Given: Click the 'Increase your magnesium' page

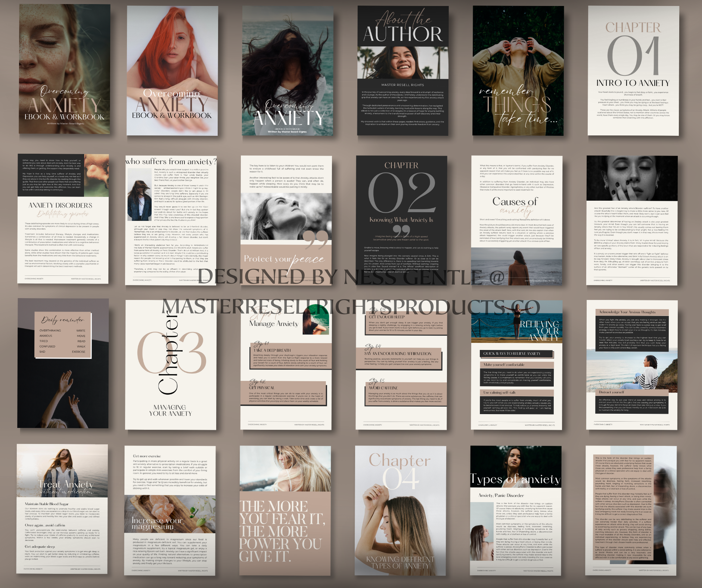Looking at the screenshot, I should click(170, 510).
